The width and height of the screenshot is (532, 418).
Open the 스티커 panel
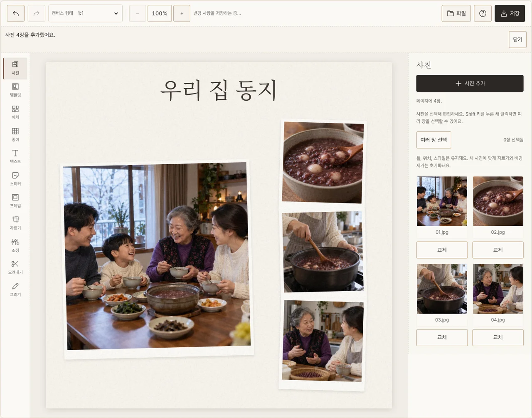[x=15, y=179]
